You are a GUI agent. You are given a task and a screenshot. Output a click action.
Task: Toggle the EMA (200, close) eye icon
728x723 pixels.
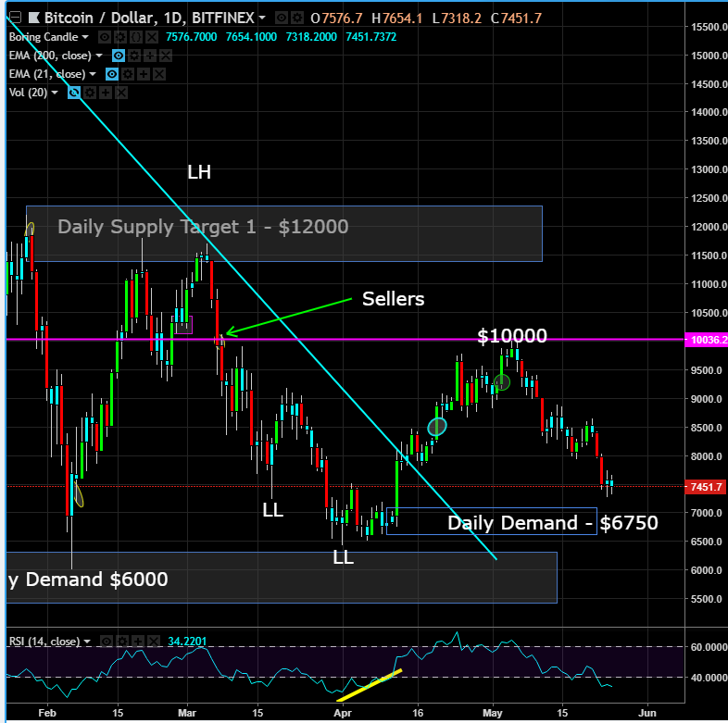click(x=119, y=56)
